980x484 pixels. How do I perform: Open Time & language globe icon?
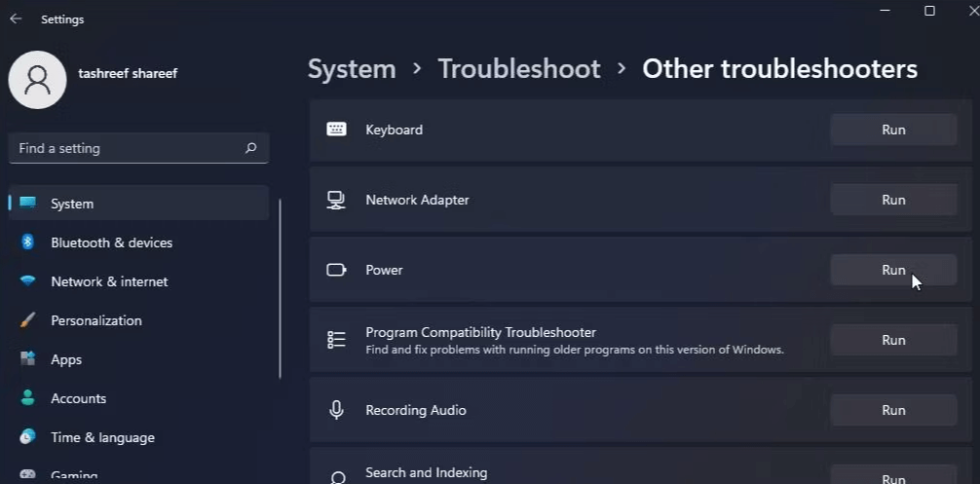point(28,437)
